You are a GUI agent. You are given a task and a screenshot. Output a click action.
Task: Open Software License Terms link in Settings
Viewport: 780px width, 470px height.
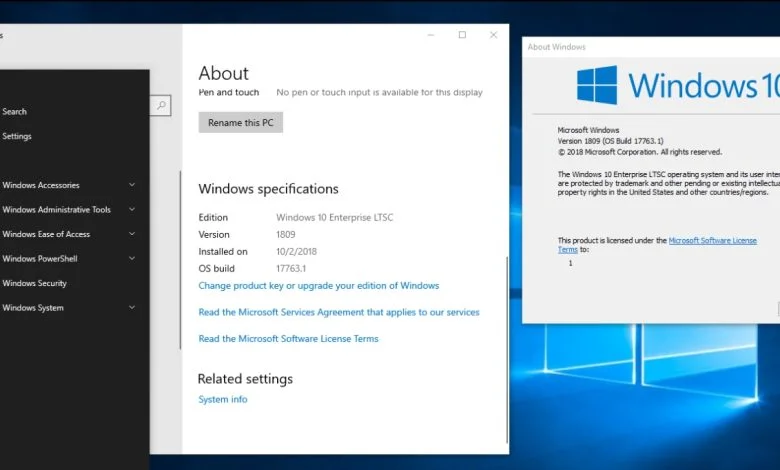pos(288,339)
